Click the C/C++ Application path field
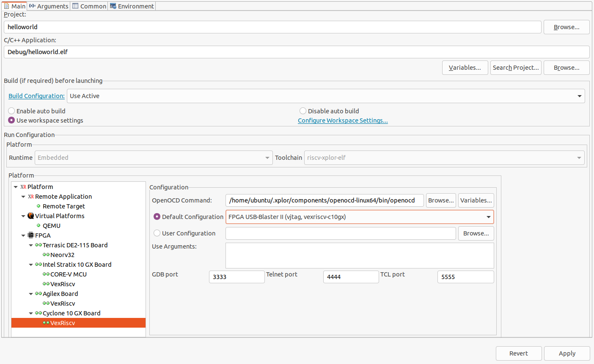Viewport: 594px width, 364px height. click(x=297, y=52)
